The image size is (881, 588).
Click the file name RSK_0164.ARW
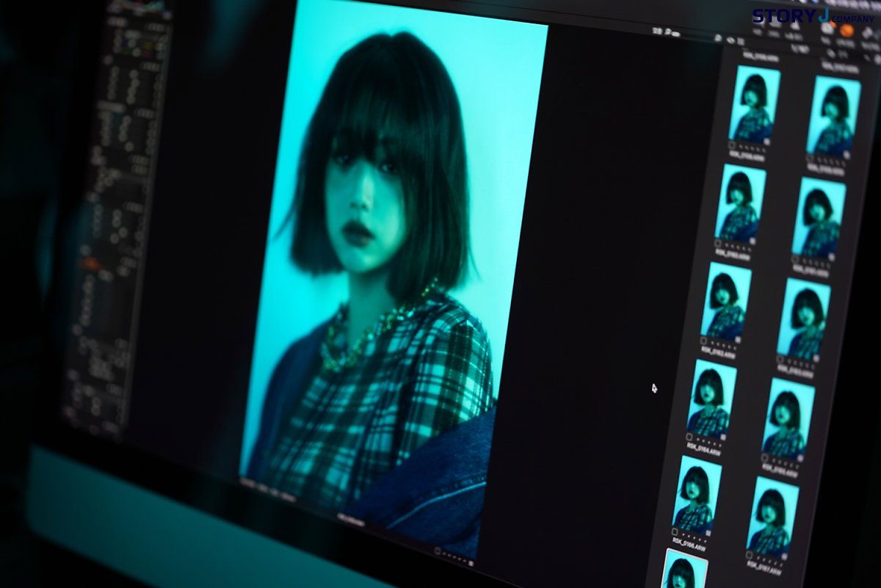click(x=703, y=451)
